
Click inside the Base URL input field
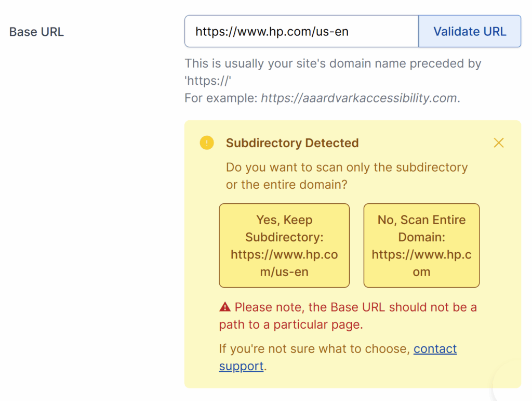(x=301, y=31)
